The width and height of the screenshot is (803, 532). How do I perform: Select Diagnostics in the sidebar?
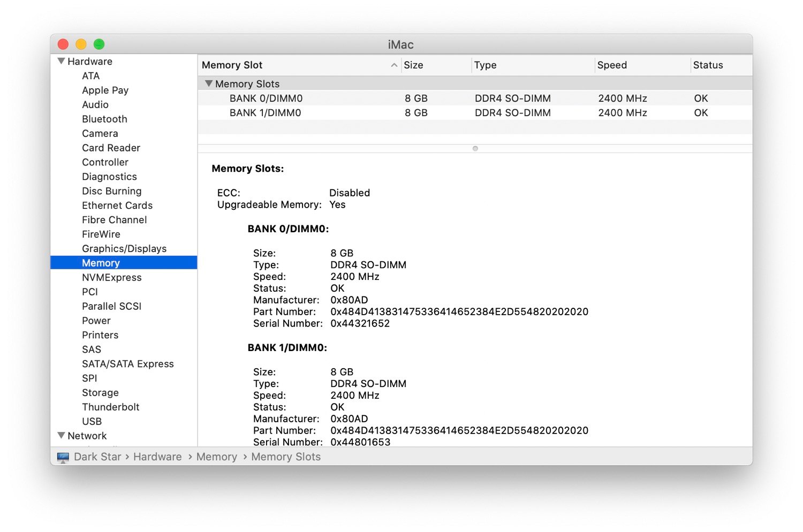[109, 177]
